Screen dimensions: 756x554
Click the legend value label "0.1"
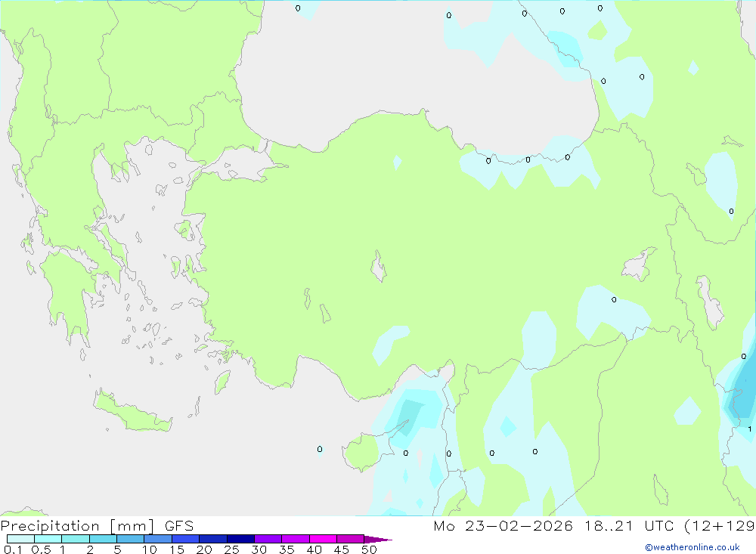pos(13,549)
